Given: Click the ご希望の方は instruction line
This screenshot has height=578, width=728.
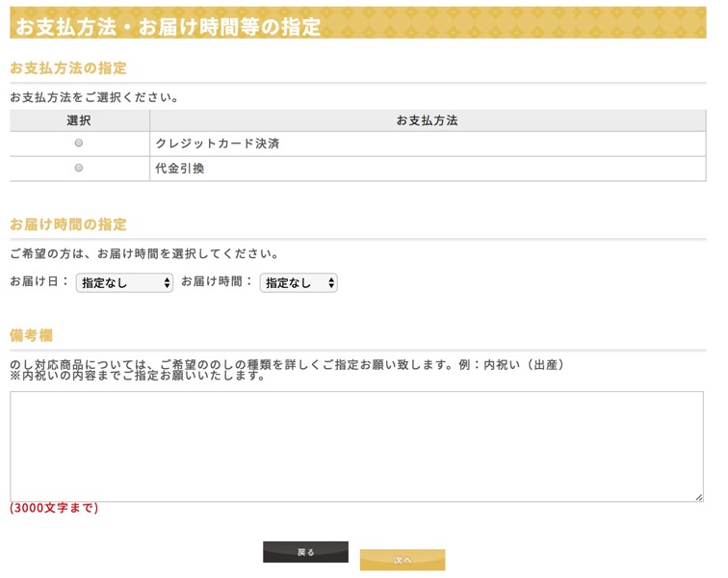Looking at the screenshot, I should tap(144, 253).
